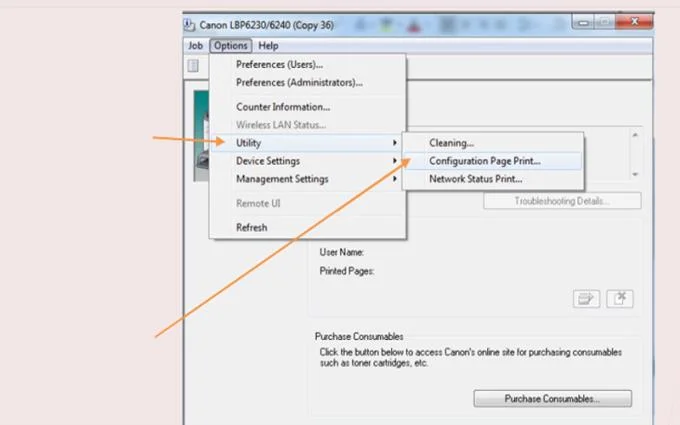This screenshot has height=425, width=680.
Task: Open the Help menu
Action: [x=268, y=46]
